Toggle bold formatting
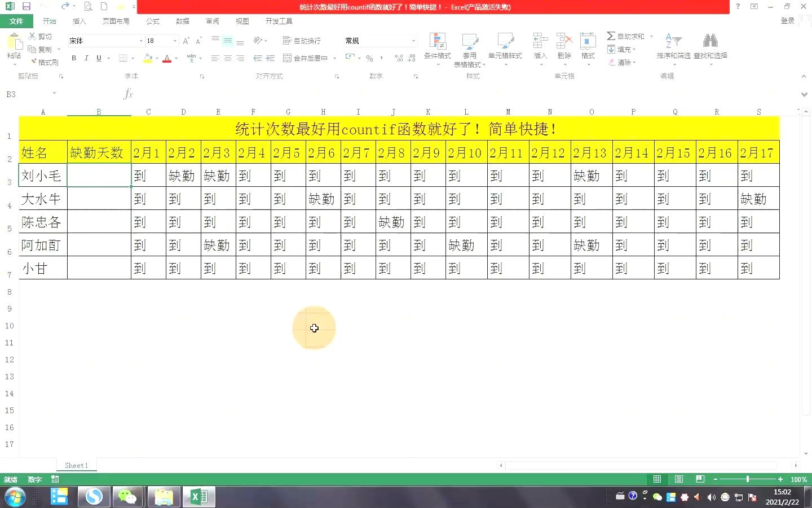812x508 pixels. (73, 58)
